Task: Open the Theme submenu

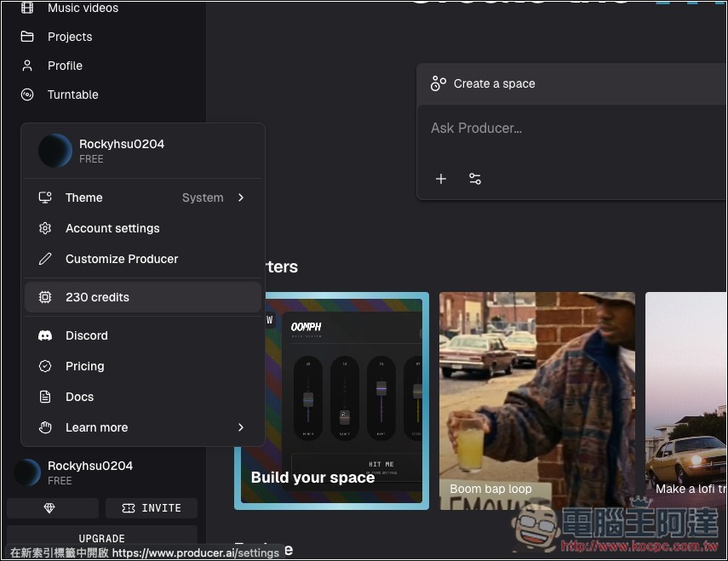Action: click(x=143, y=197)
